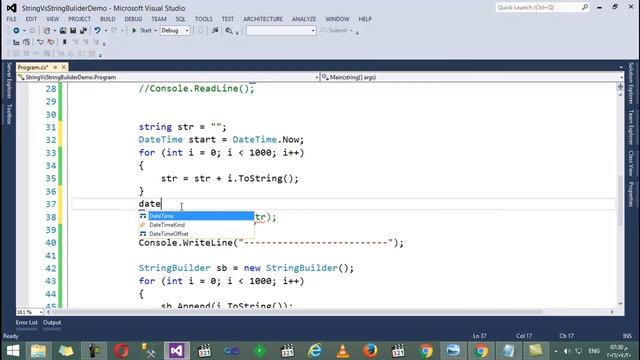
Task: Click the Navigate Backward toolbar icon
Action: (16, 31)
